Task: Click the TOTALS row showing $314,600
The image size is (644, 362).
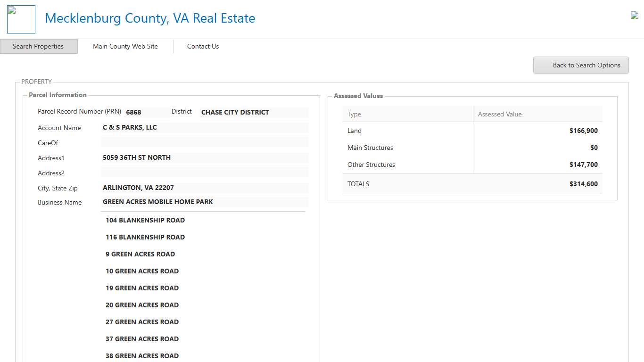Action: click(471, 184)
